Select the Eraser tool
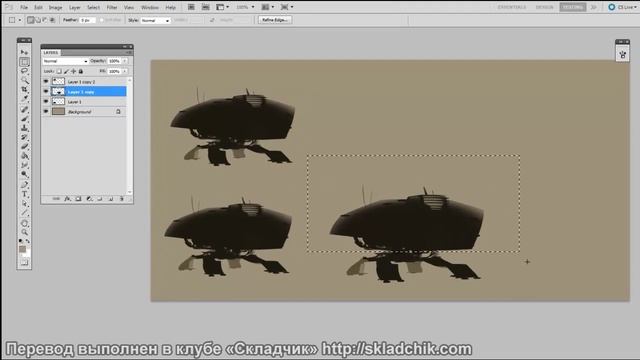Image resolution: width=640 pixels, height=360 pixels. (x=24, y=147)
